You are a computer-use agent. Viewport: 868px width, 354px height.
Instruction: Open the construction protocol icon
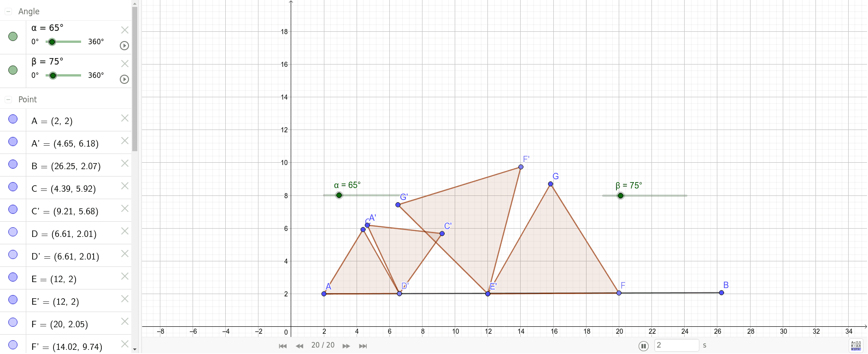coord(856,346)
